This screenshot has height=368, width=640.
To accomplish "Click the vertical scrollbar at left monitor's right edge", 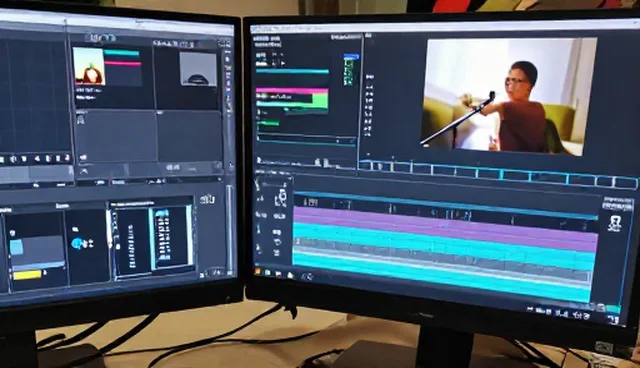I will (x=229, y=228).
